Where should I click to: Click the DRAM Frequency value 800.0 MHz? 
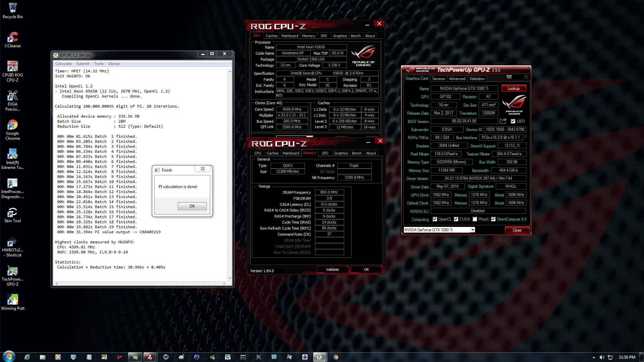point(329,192)
